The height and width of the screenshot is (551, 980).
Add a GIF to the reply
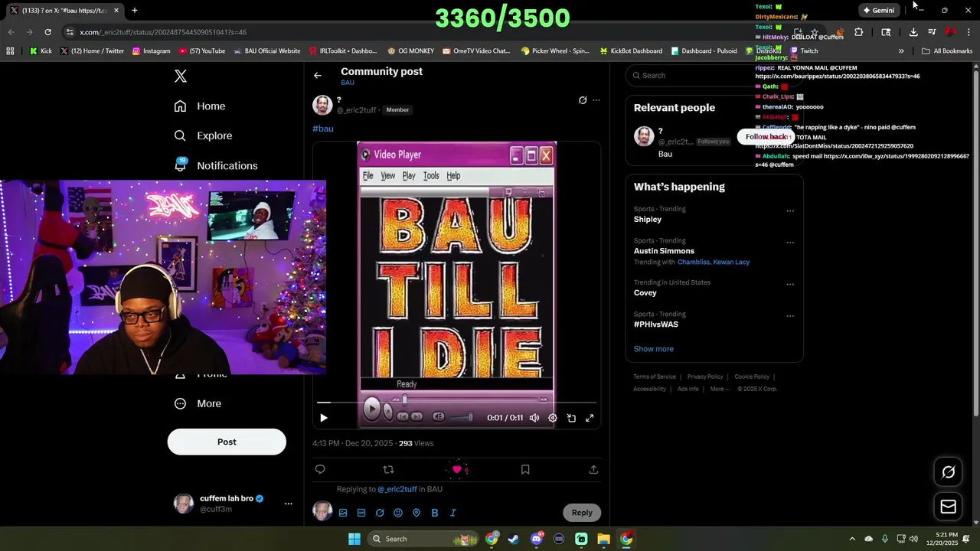pyautogui.click(x=361, y=513)
